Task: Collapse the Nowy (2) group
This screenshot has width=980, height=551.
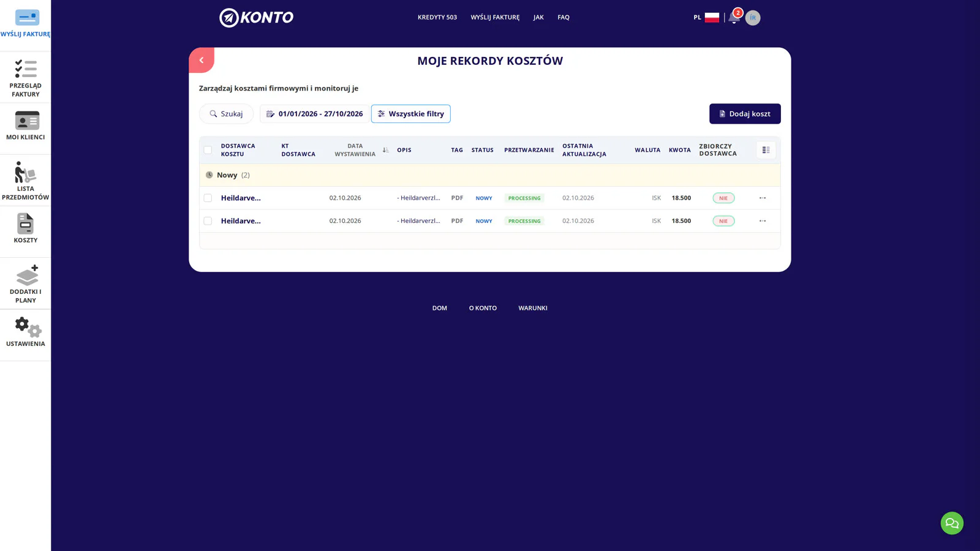Action: coord(227,175)
